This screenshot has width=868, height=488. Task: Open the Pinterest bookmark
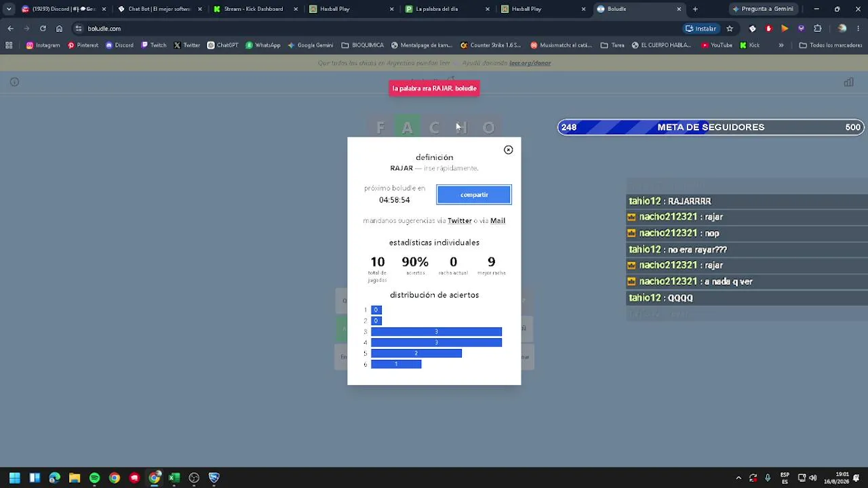click(x=83, y=45)
